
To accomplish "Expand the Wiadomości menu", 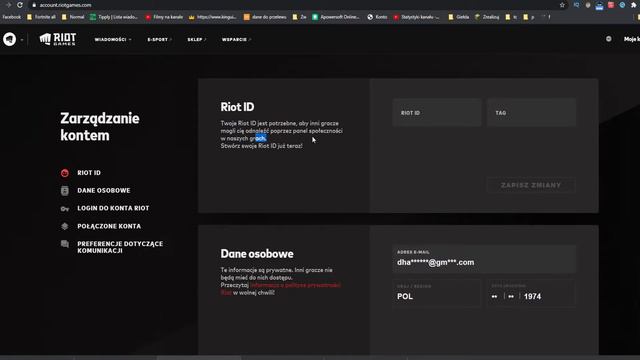I will click(x=113, y=40).
